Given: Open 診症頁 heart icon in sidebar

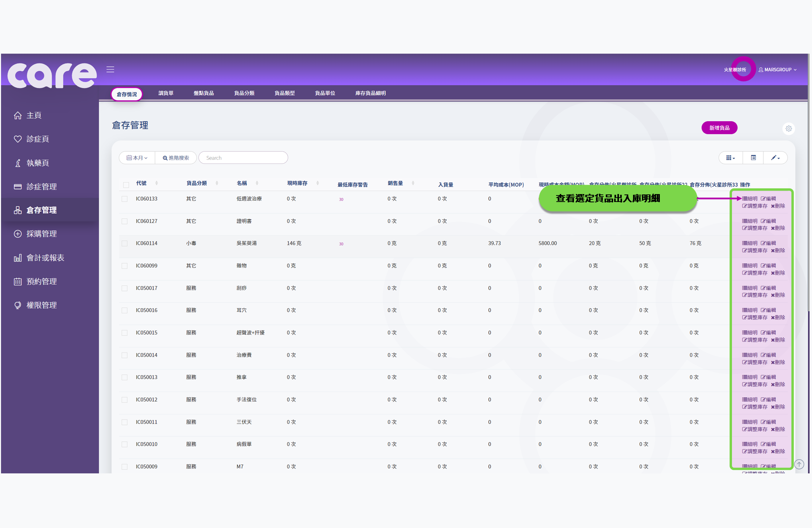Looking at the screenshot, I should [18, 139].
